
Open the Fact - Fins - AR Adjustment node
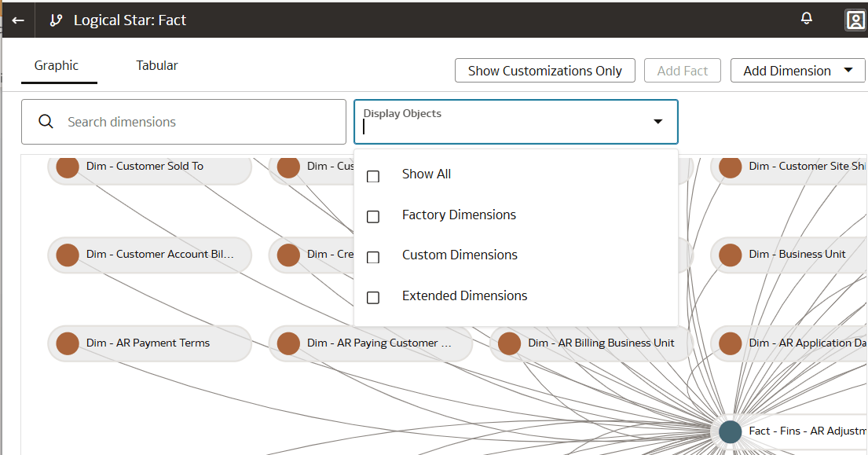(729, 431)
